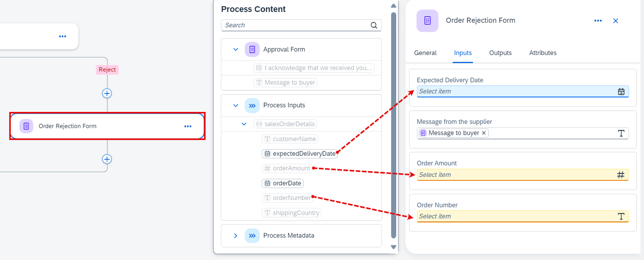The width and height of the screenshot is (644, 260).
Task: Click the search magnifier icon in Process Content
Action: tap(374, 26)
